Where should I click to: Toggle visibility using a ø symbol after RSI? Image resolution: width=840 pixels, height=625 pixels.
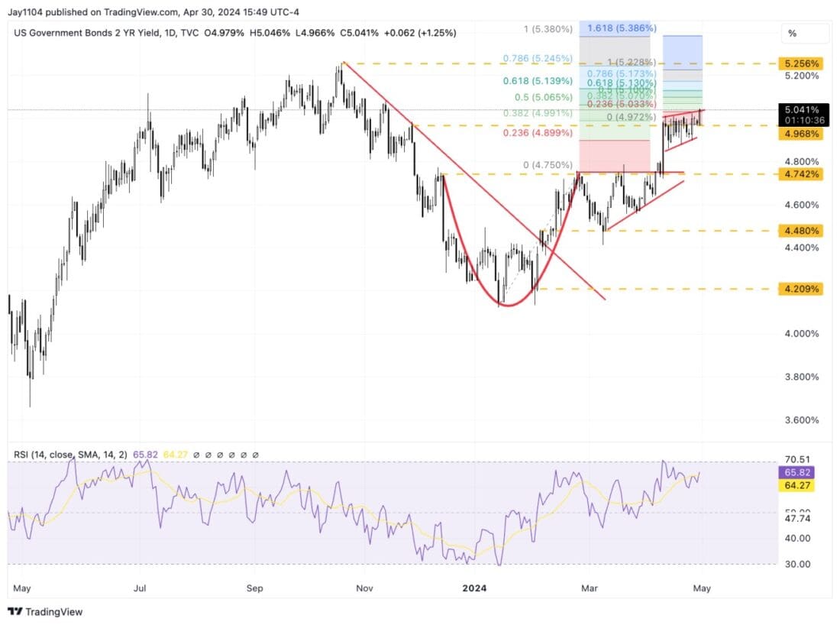pos(208,454)
